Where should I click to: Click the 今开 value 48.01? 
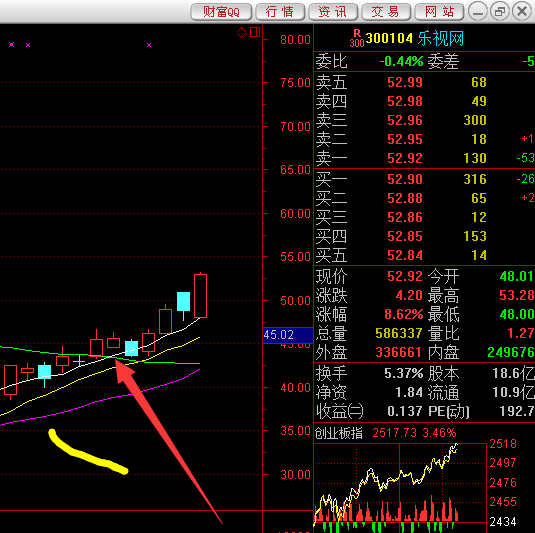[x=516, y=276]
